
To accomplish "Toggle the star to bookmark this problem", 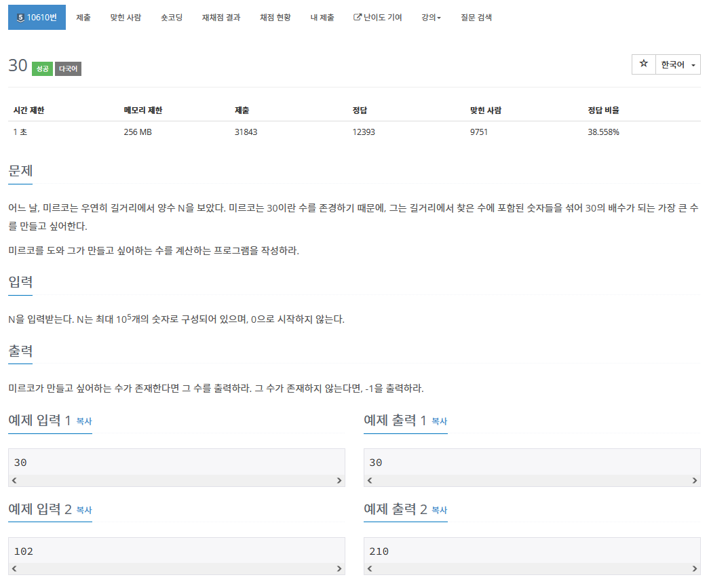I will 643,64.
